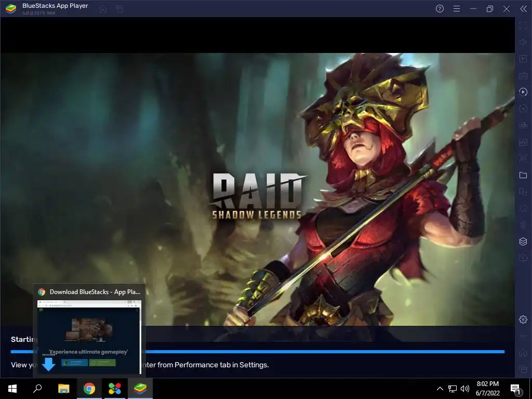Click the rotate screen icon

tap(523, 192)
